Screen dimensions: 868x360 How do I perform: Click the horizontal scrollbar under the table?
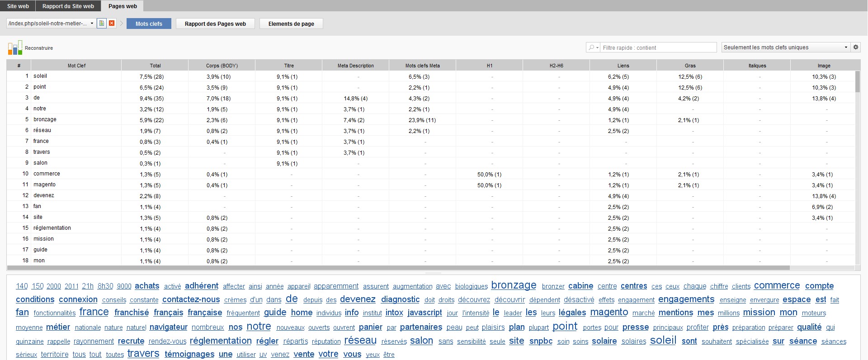tap(398, 268)
